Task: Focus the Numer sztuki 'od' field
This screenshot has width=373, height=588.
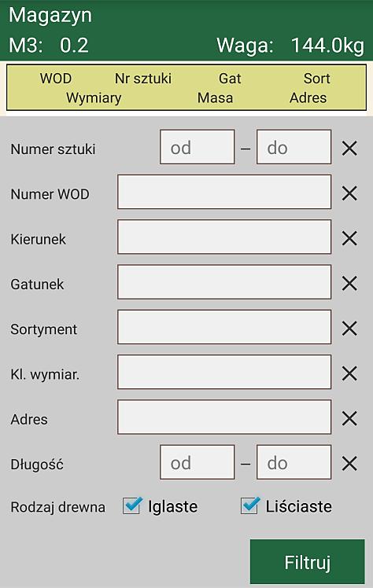Action: click(198, 147)
